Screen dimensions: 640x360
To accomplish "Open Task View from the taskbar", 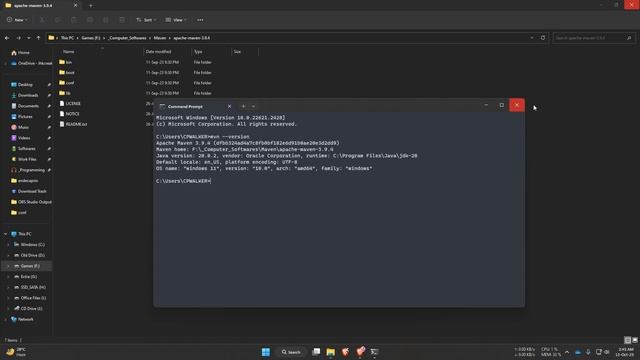I will [x=316, y=352].
